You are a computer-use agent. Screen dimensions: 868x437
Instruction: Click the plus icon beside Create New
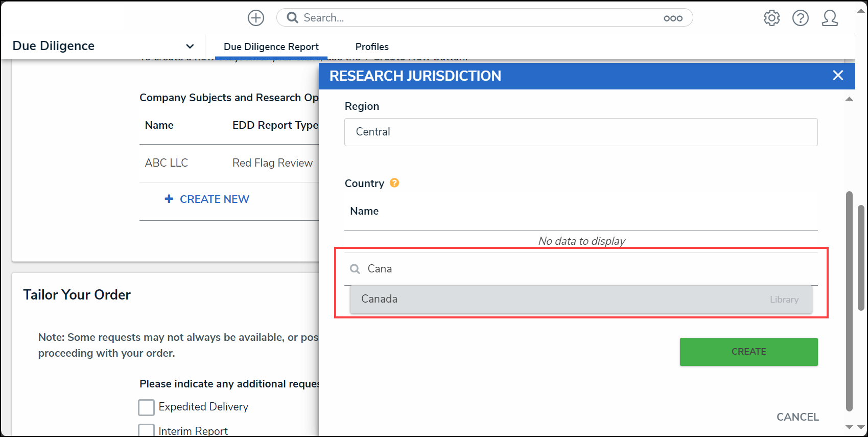click(x=169, y=199)
